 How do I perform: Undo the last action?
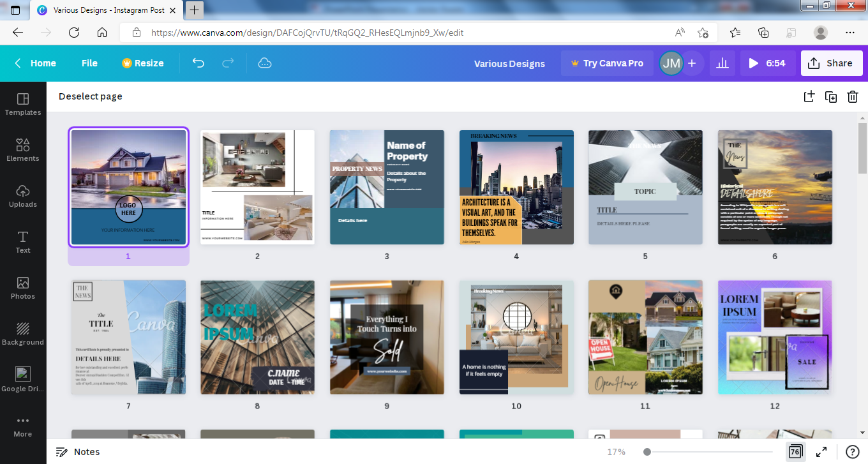tap(198, 63)
